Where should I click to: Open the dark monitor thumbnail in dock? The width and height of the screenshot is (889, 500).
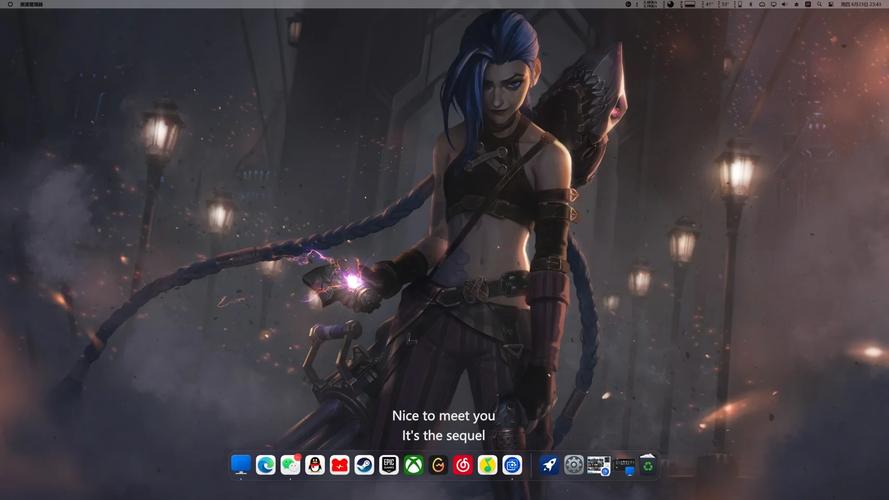(x=624, y=467)
